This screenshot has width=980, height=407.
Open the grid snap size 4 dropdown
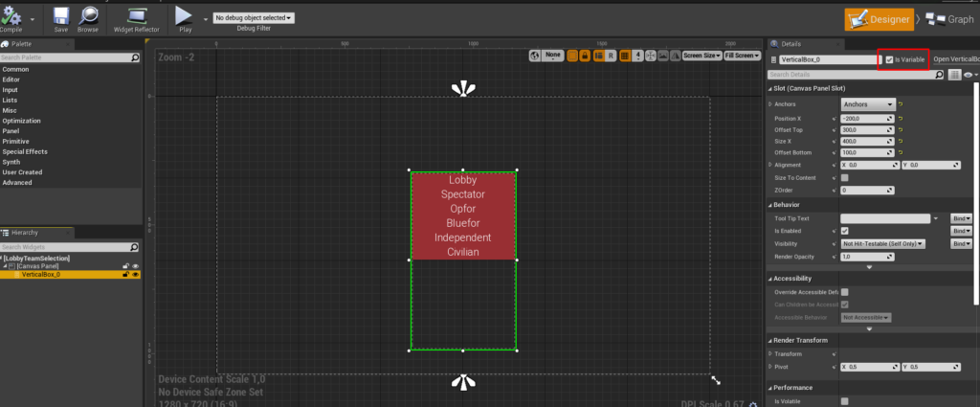636,56
